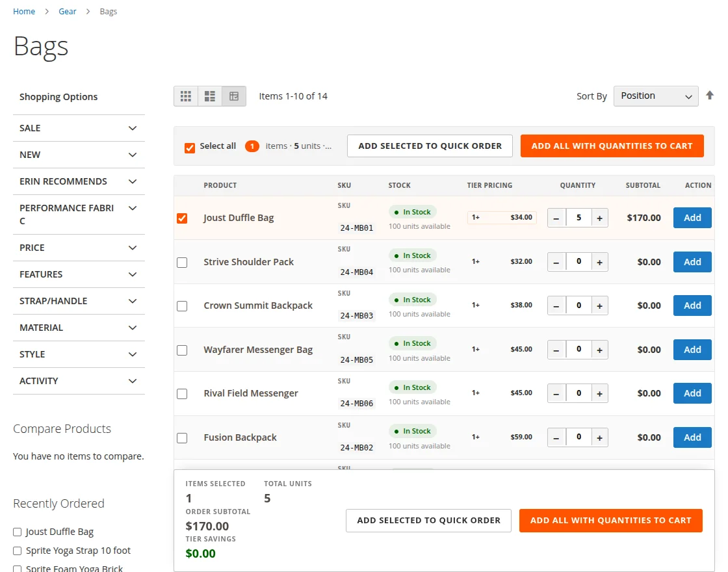Open Joust Duffle Bag product link
The height and width of the screenshot is (572, 728).
pos(239,218)
